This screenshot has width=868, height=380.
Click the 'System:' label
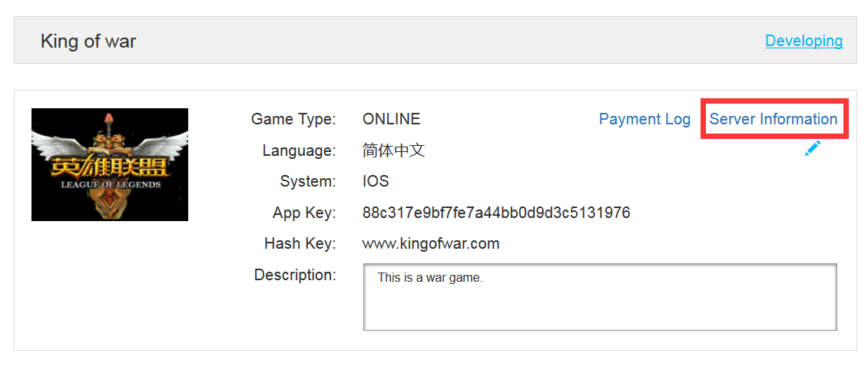(x=308, y=182)
